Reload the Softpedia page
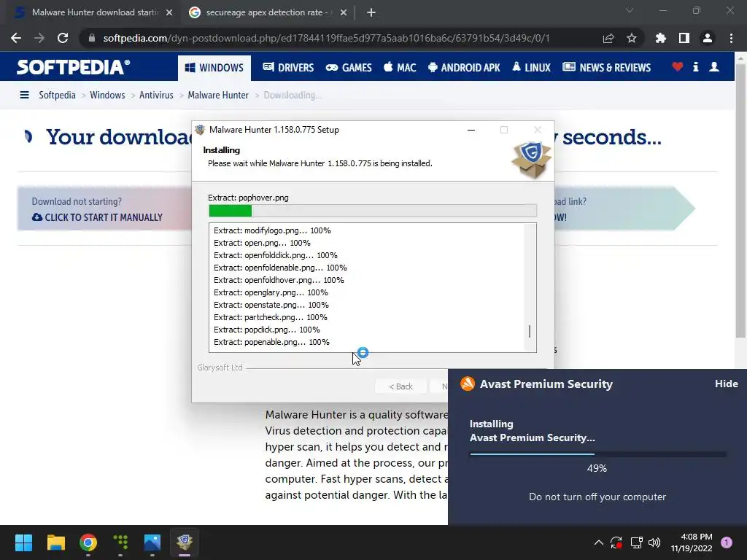 coord(63,38)
